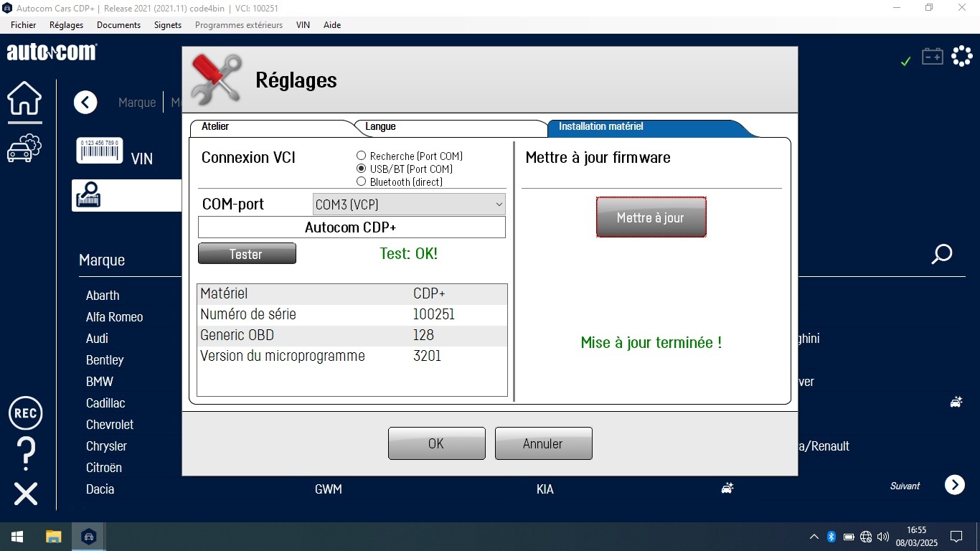The height and width of the screenshot is (551, 980).
Task: Expand the COM-port dropdown showing COM3 (VCP)
Action: (409, 204)
